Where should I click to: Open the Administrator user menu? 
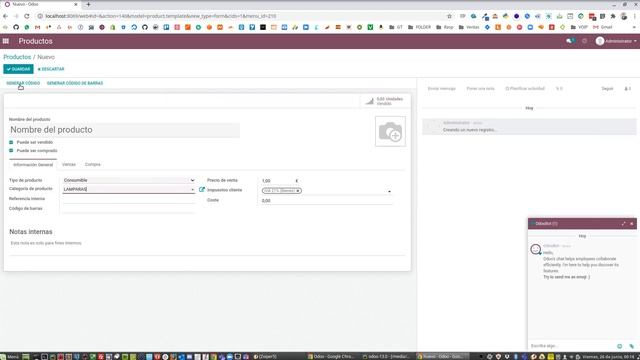(616, 41)
